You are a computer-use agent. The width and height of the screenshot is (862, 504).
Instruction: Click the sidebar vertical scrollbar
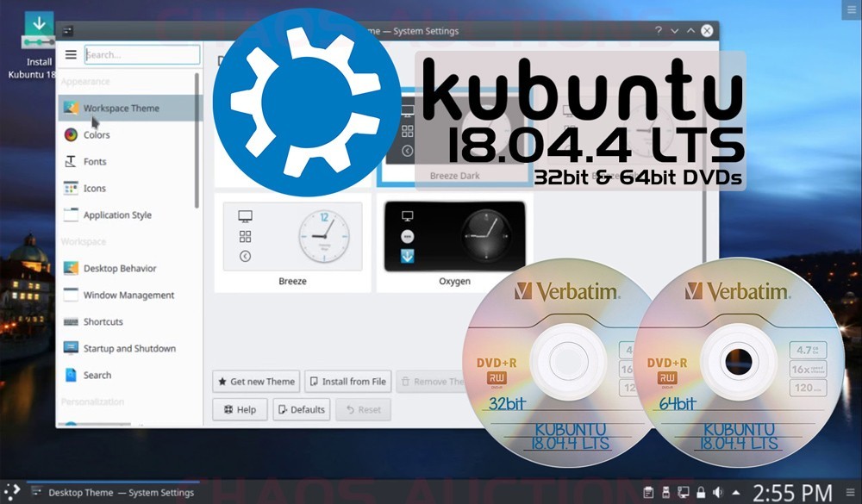tap(197, 140)
